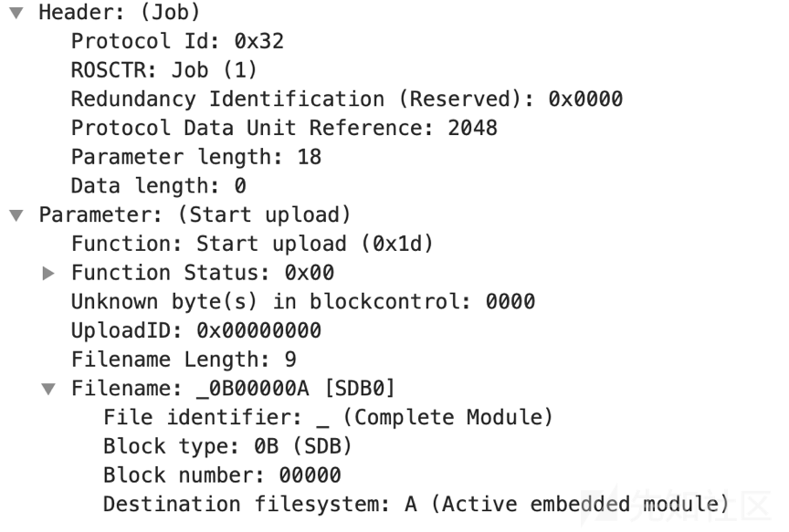This screenshot has width=789, height=532.
Task: Select Protocol Data Unit Reference 2048
Action: click(284, 128)
